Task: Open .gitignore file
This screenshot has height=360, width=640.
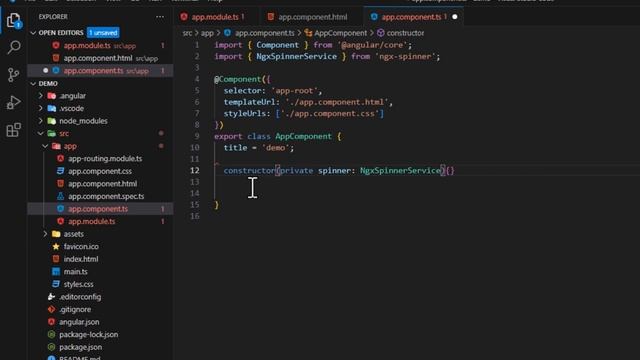Action: point(75,309)
